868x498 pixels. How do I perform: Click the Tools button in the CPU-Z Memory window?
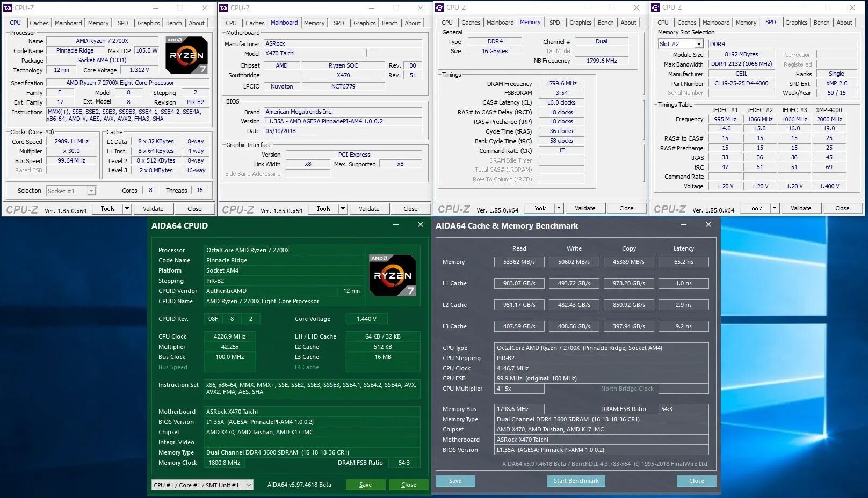coord(539,208)
